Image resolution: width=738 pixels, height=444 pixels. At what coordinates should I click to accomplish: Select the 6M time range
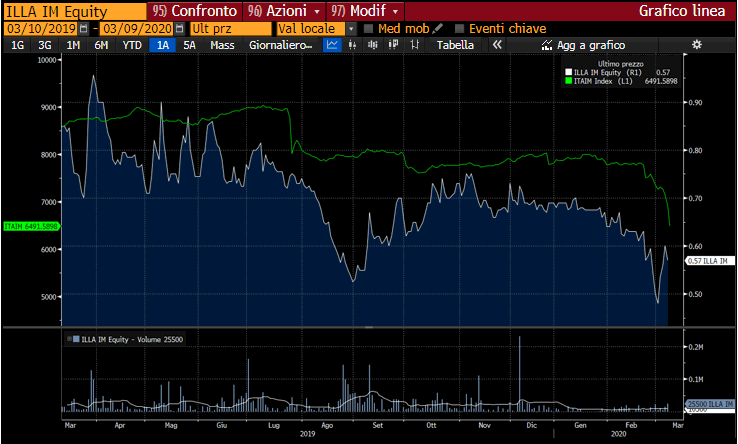point(101,45)
